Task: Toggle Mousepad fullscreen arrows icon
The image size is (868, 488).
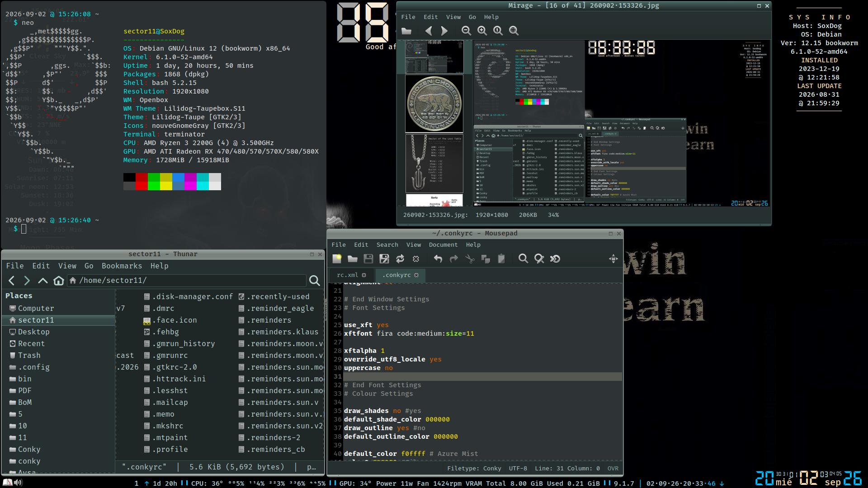Action: tap(613, 259)
